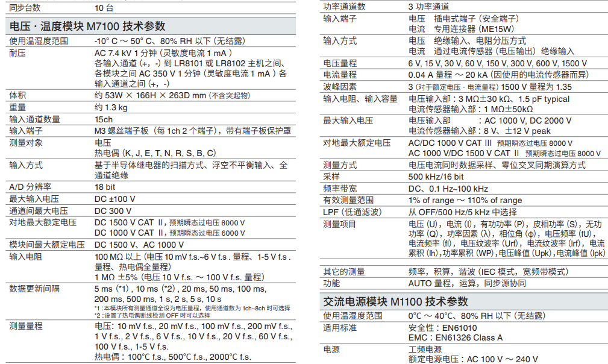Select the 15ch channel count value
The height and width of the screenshot is (364, 608).
pyautogui.click(x=104, y=119)
